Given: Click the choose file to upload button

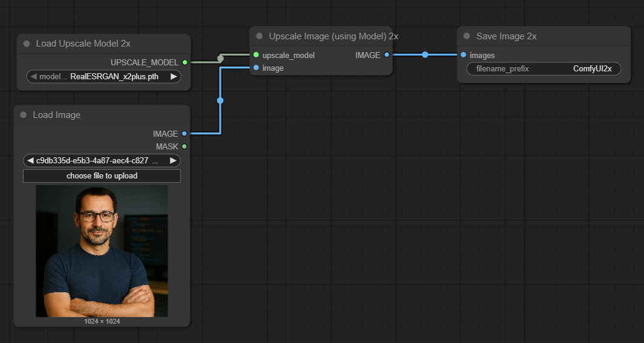Looking at the screenshot, I should pos(102,176).
